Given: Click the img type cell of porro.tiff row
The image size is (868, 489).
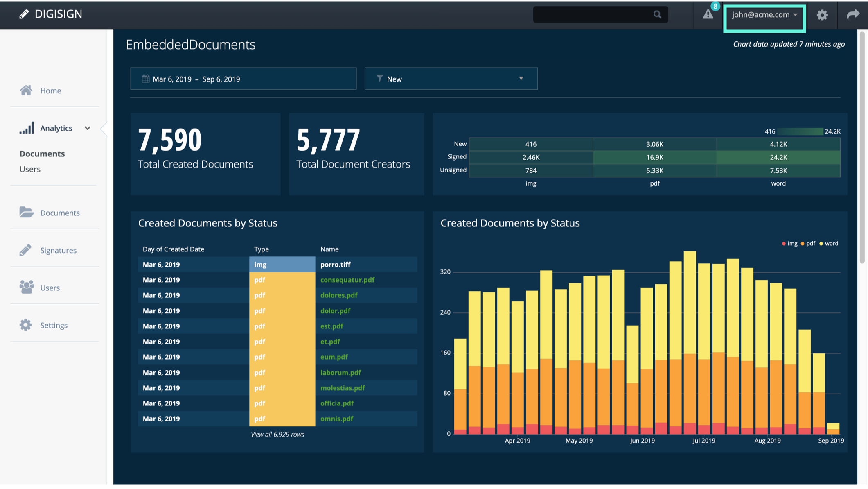Looking at the screenshot, I should coord(282,265).
